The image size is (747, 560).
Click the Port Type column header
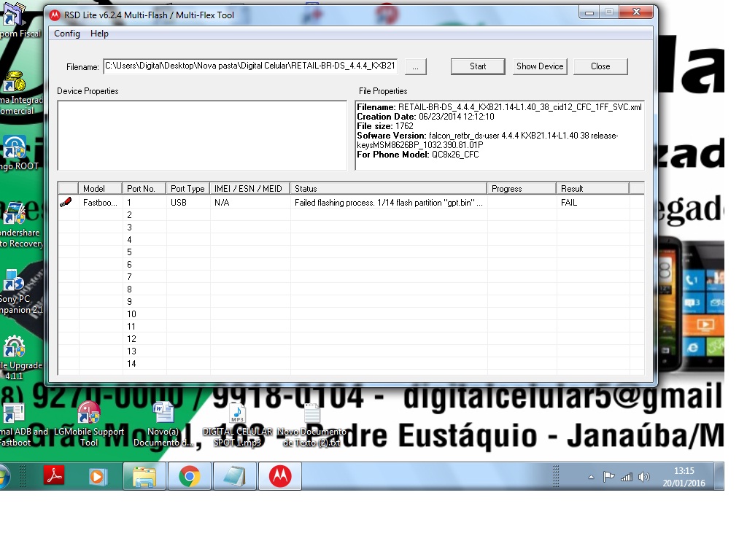[187, 189]
